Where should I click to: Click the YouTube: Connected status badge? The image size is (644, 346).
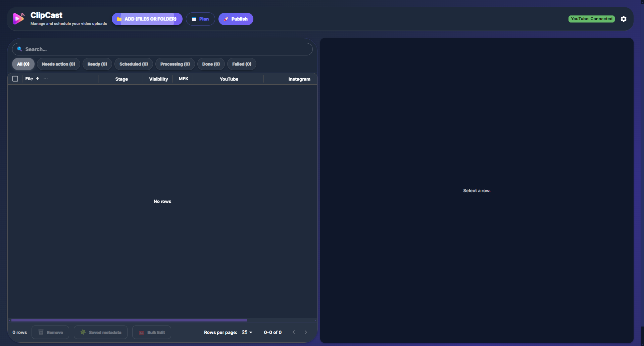coord(591,19)
